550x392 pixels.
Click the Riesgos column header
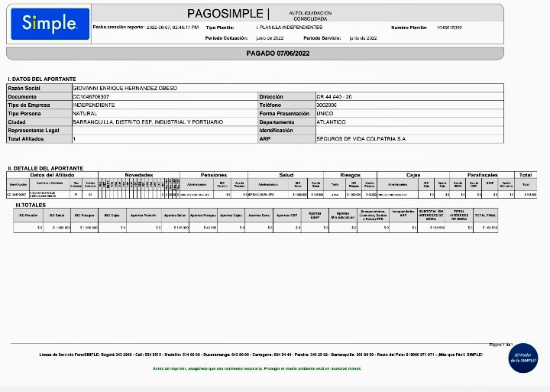(x=350, y=175)
